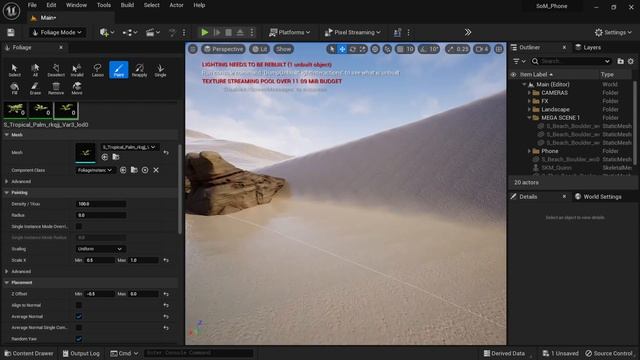The image size is (640, 360).
Task: Toggle rotation snapping 10 degrees
Action: pos(429,49)
